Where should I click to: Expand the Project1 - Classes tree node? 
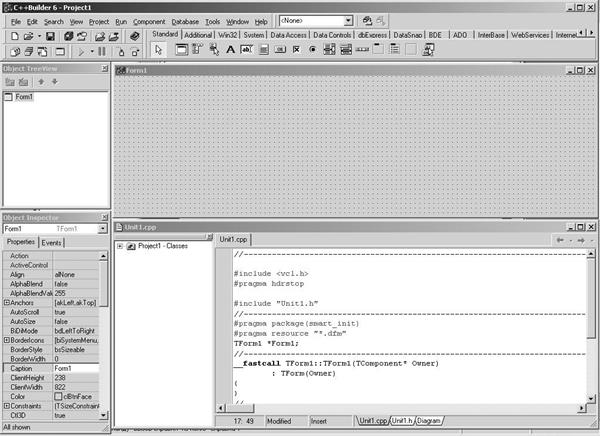pos(121,246)
